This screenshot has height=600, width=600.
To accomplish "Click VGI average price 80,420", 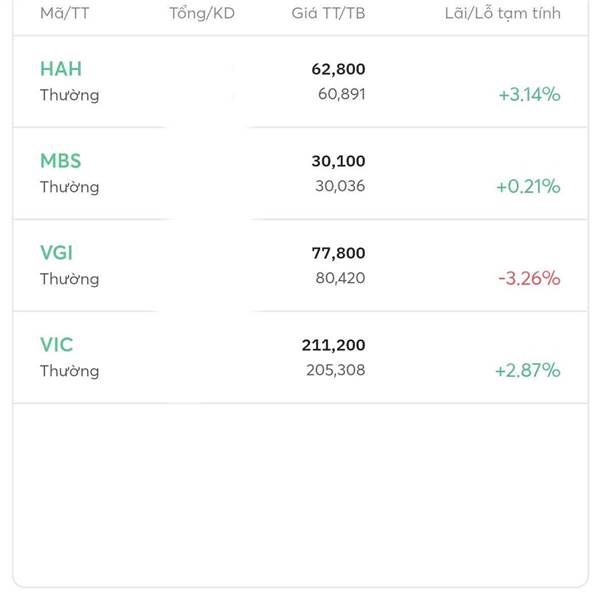I will (x=342, y=279).
